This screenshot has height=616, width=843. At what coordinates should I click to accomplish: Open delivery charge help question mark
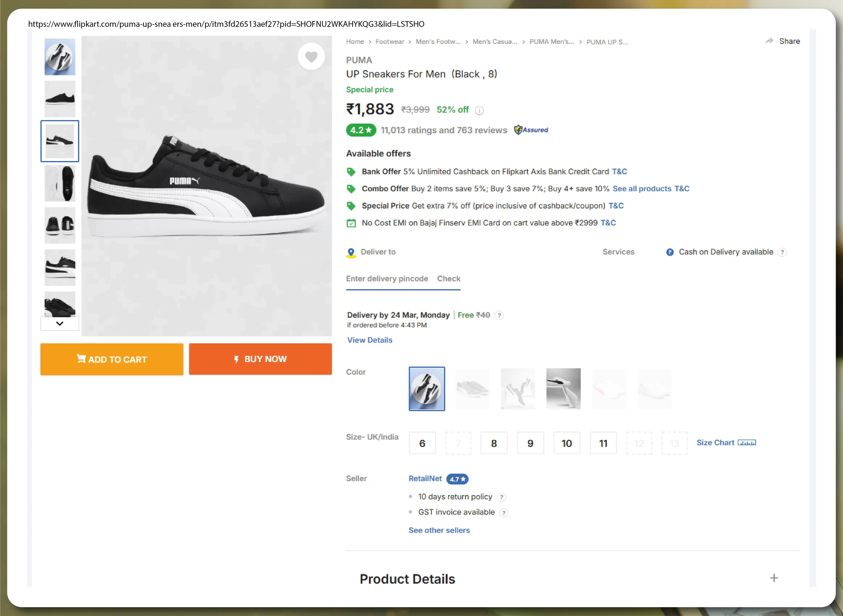499,316
